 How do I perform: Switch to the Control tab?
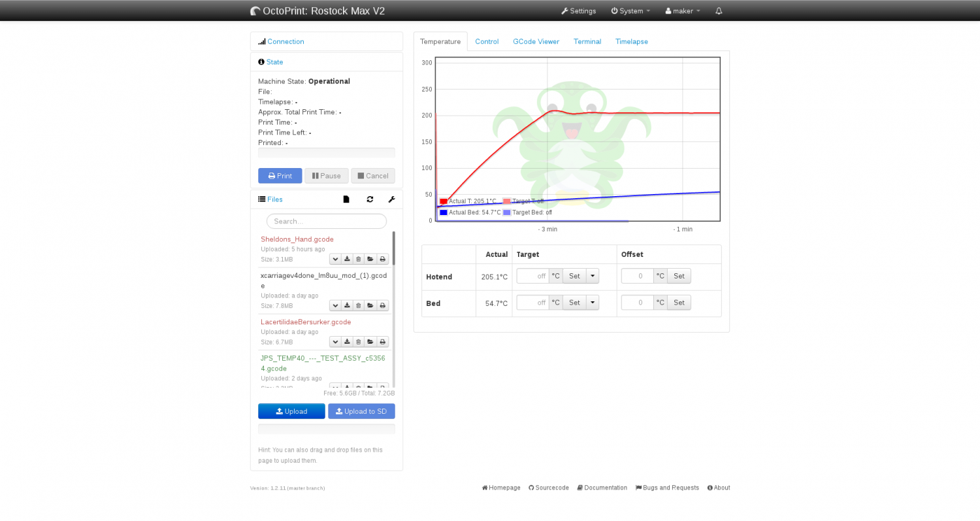(487, 41)
